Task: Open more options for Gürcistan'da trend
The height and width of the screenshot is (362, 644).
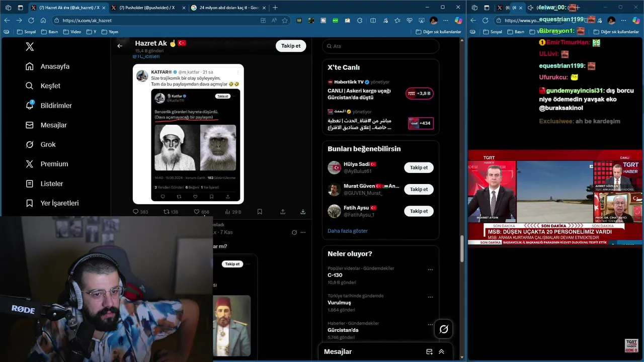Action: click(x=430, y=325)
